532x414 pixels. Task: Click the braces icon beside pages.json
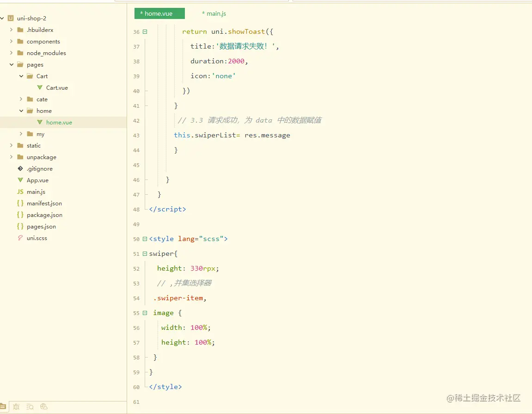20,226
